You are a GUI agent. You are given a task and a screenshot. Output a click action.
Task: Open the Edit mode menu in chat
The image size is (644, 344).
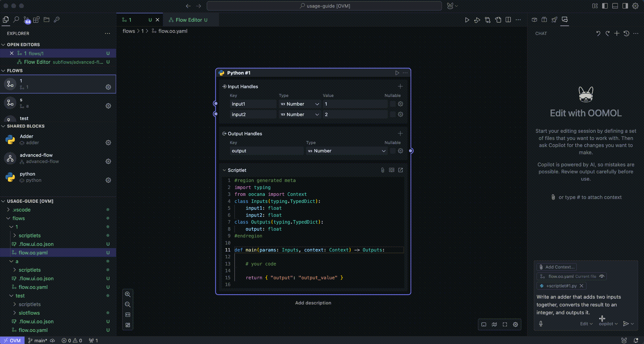coord(586,324)
